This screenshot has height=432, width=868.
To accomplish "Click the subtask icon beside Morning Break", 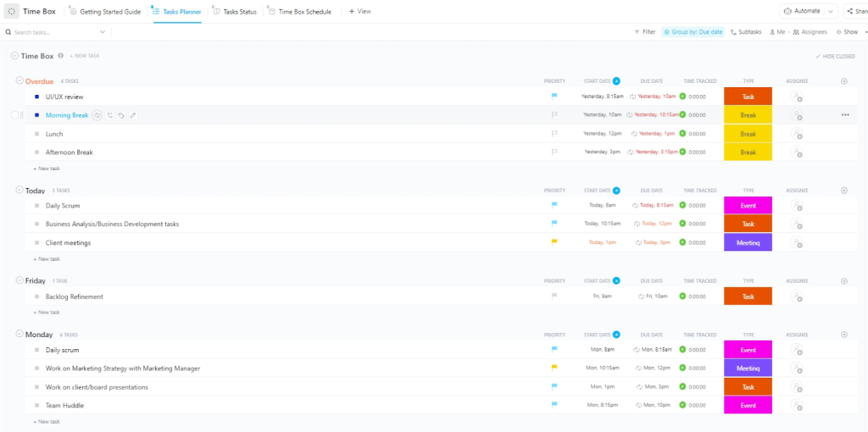I will click(x=110, y=115).
